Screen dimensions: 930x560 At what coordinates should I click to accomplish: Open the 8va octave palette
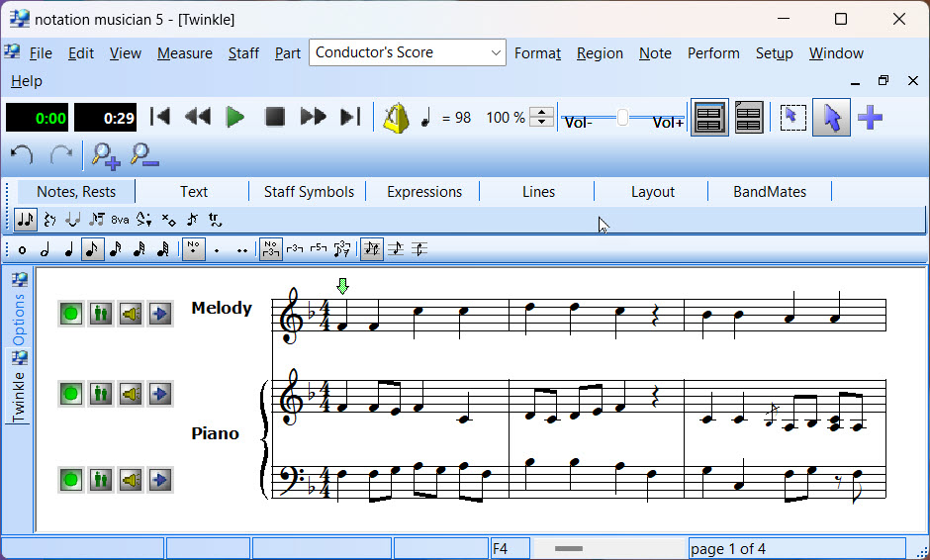[120, 220]
